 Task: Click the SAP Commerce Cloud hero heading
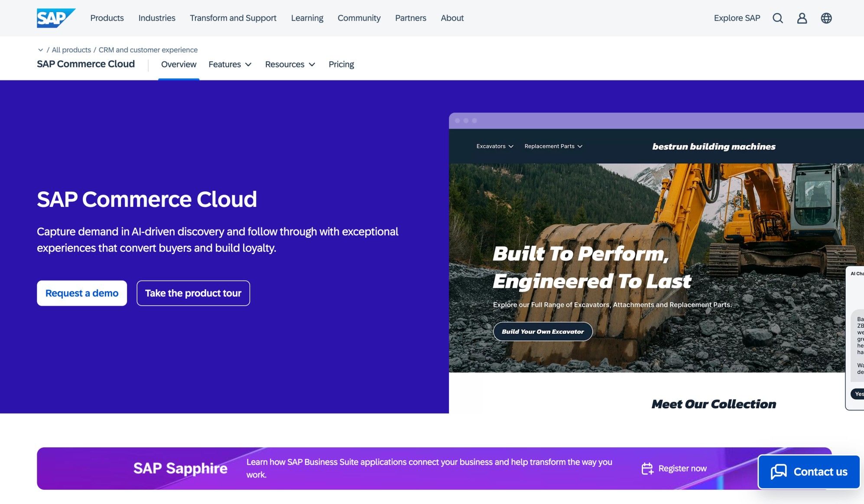[147, 199]
